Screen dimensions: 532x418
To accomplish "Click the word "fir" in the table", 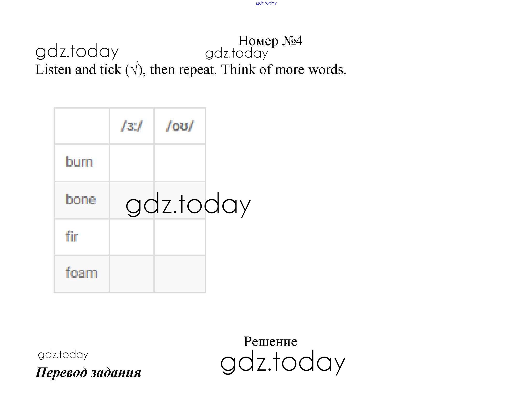I will (x=72, y=237).
